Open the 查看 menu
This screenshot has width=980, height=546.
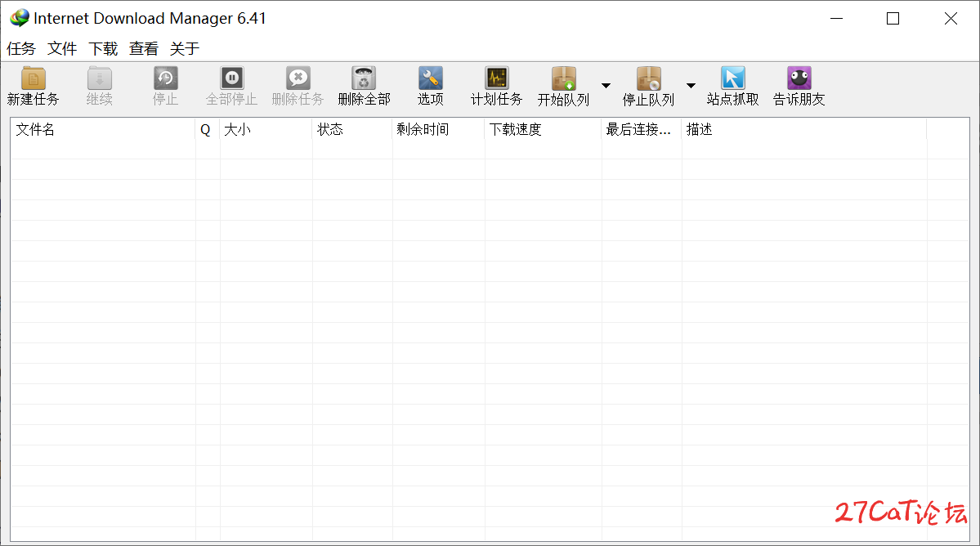[144, 49]
